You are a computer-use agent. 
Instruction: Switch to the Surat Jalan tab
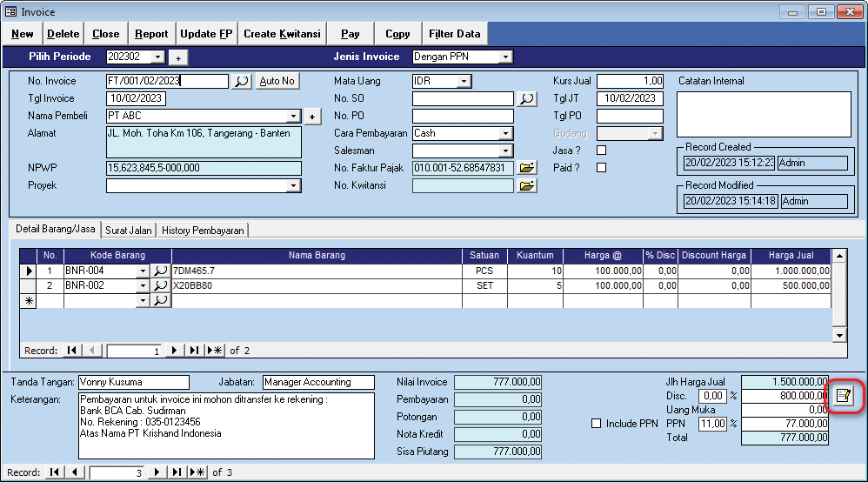(x=129, y=231)
